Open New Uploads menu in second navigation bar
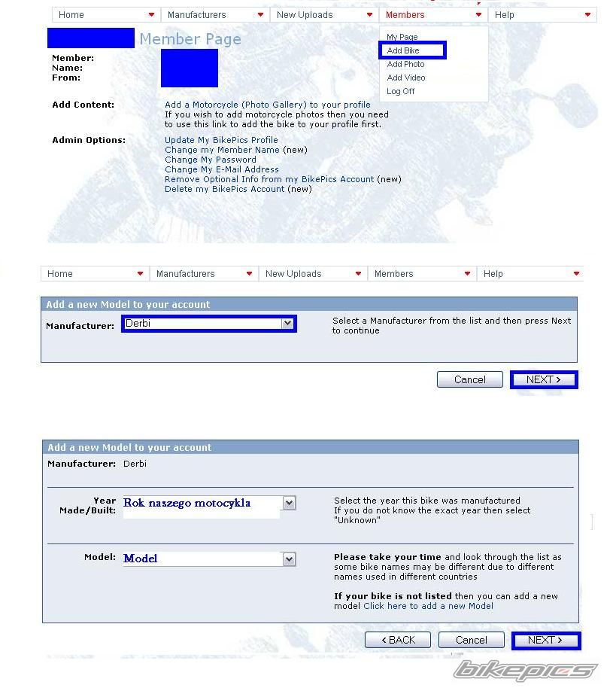Screen dimensions: 616x688 pyautogui.click(x=313, y=274)
